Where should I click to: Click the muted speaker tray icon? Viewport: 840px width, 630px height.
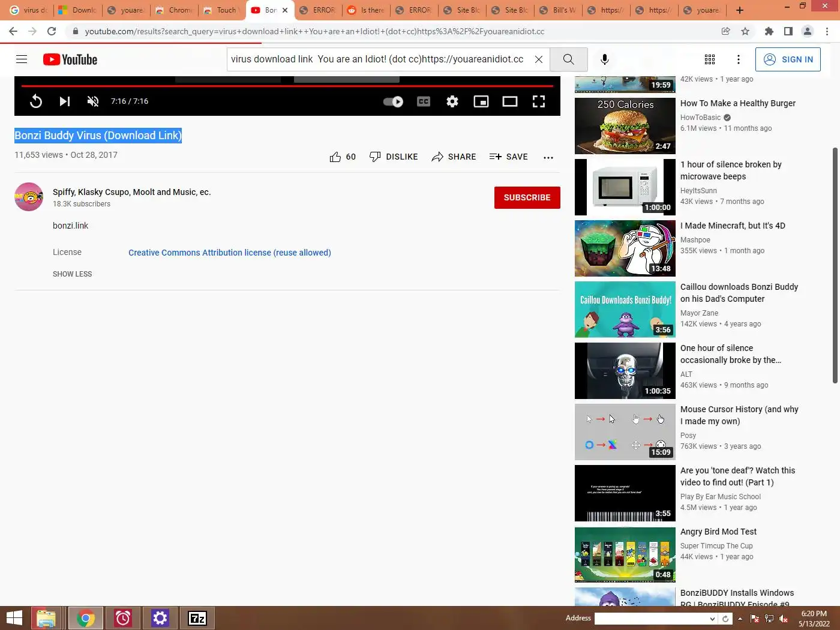[x=784, y=619]
